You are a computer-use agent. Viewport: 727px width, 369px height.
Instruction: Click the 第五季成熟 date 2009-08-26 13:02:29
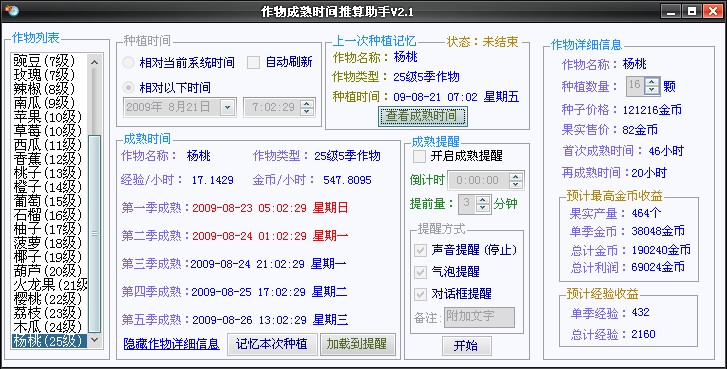pyautogui.click(x=249, y=320)
